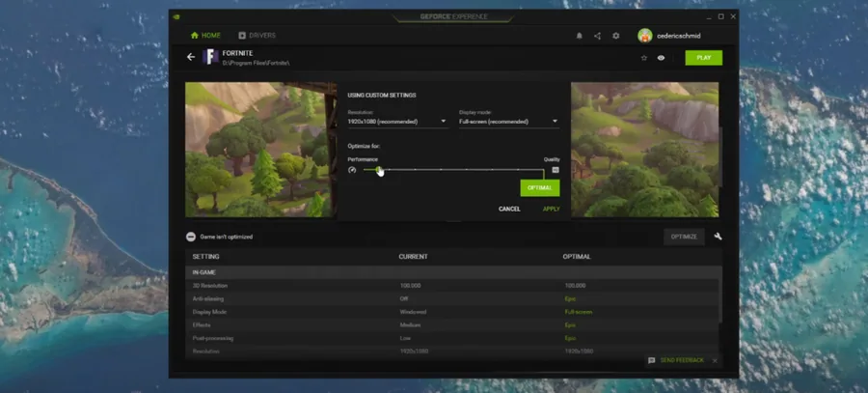The width and height of the screenshot is (868, 393).
Task: Open GeForce Experience settings gear
Action: (x=615, y=36)
